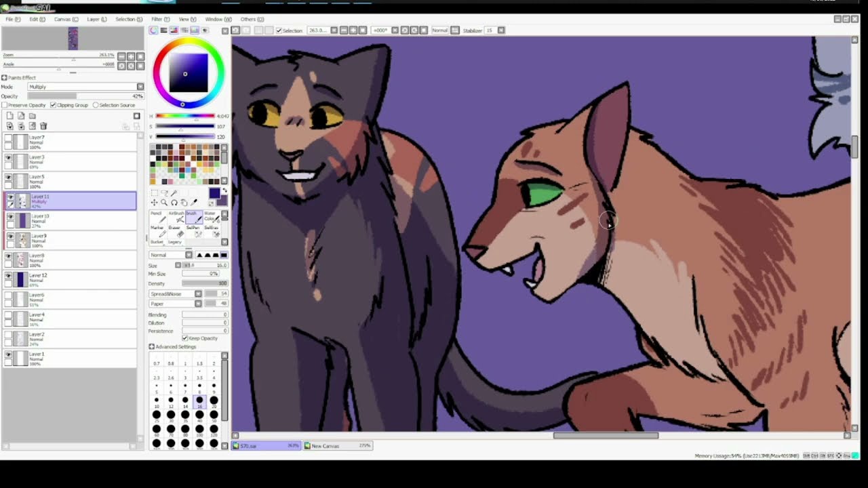
Task: Select the Hand pan tool
Action: pyautogui.click(x=184, y=203)
